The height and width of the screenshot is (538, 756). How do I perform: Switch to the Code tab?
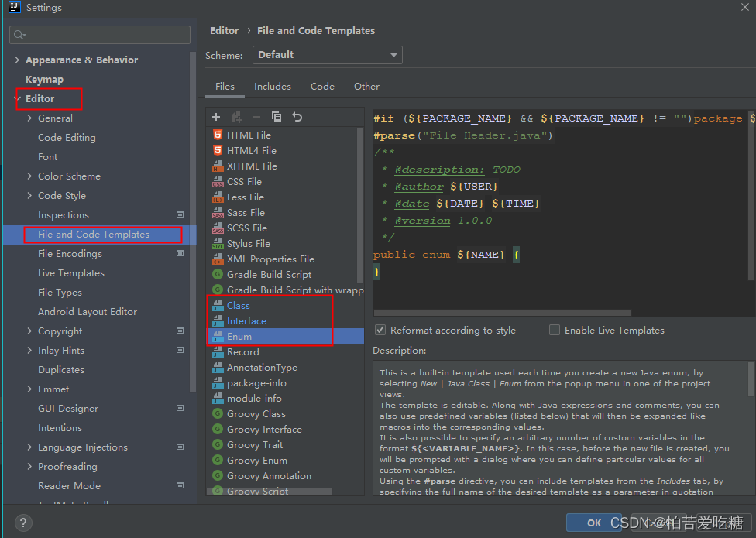pos(322,87)
